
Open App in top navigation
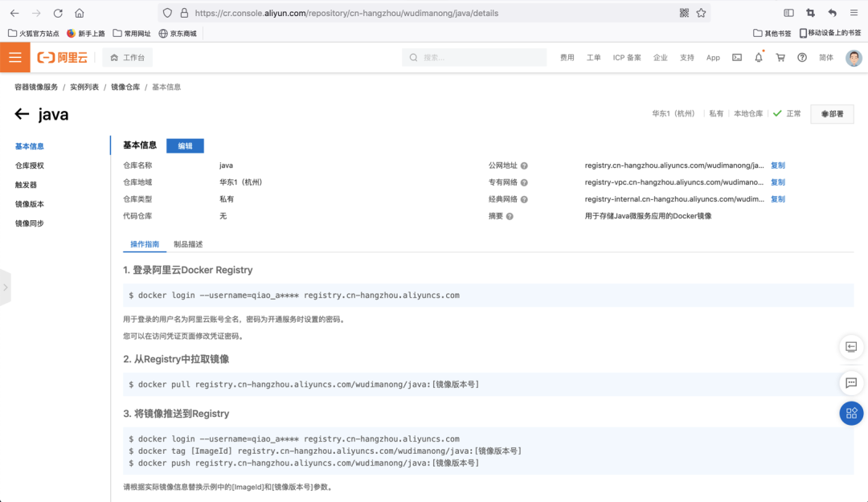click(713, 58)
